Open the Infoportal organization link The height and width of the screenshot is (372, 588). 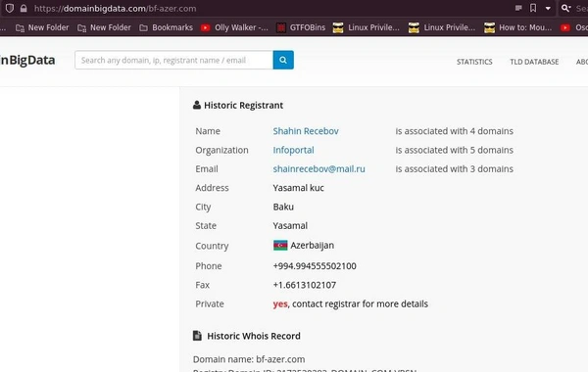point(293,150)
